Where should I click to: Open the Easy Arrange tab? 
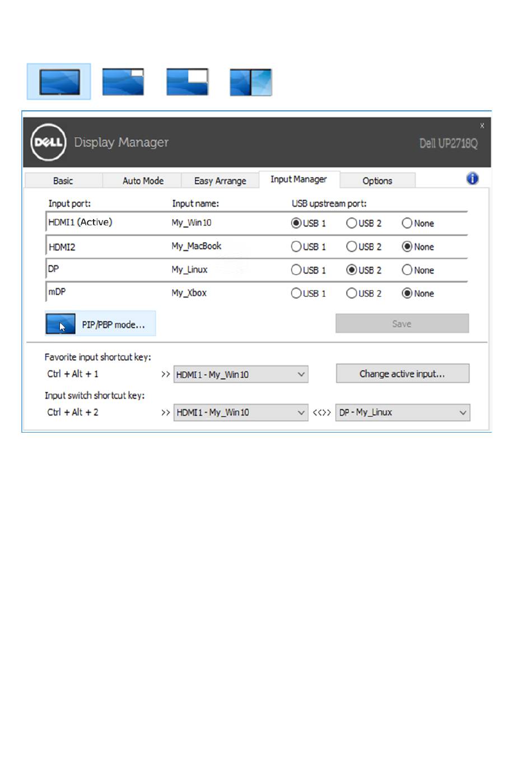(220, 180)
